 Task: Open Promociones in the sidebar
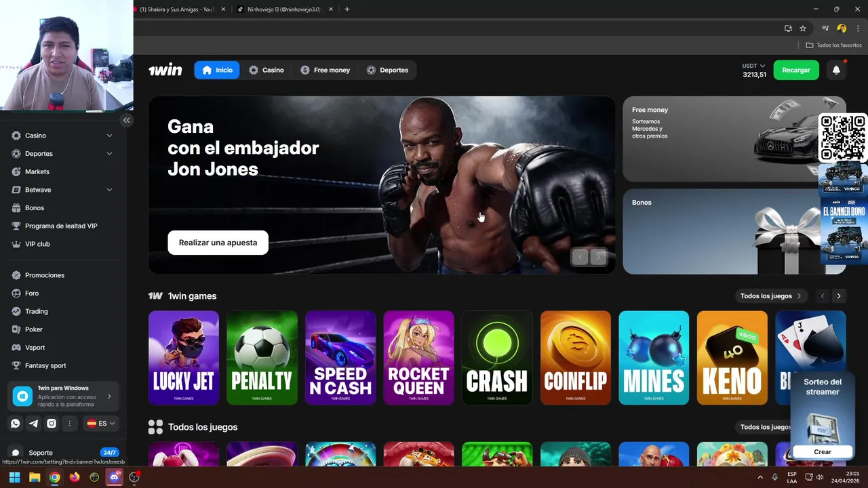(44, 275)
